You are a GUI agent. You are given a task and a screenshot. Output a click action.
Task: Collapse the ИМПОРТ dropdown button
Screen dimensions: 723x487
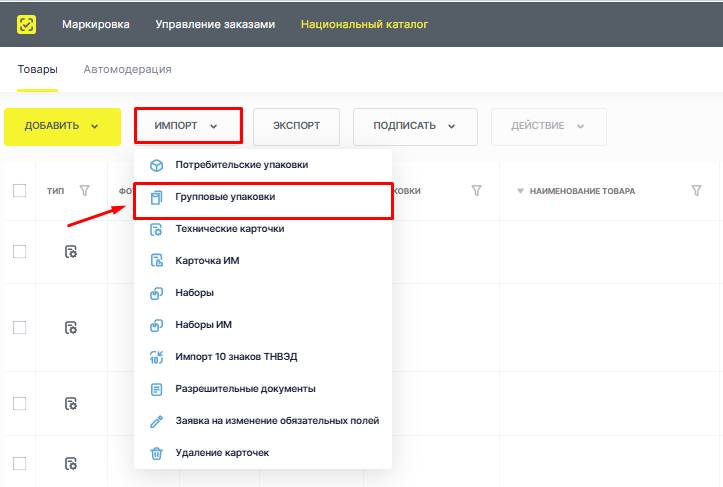(x=188, y=126)
